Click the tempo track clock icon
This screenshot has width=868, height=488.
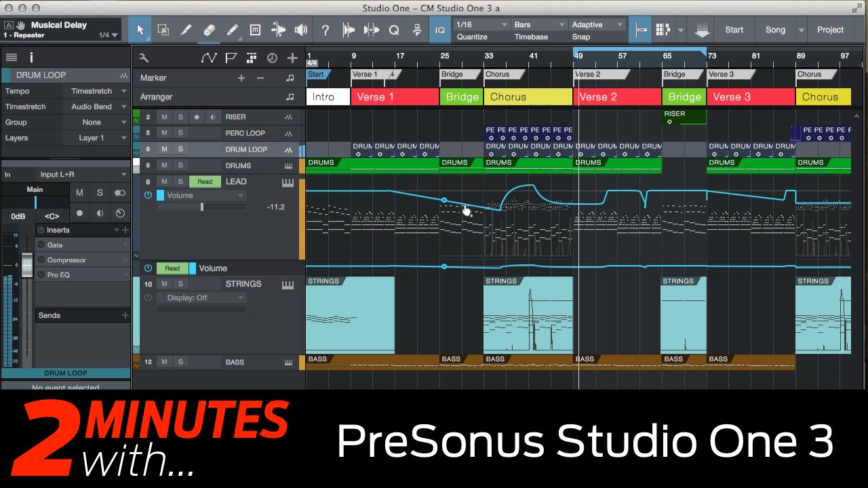click(272, 58)
